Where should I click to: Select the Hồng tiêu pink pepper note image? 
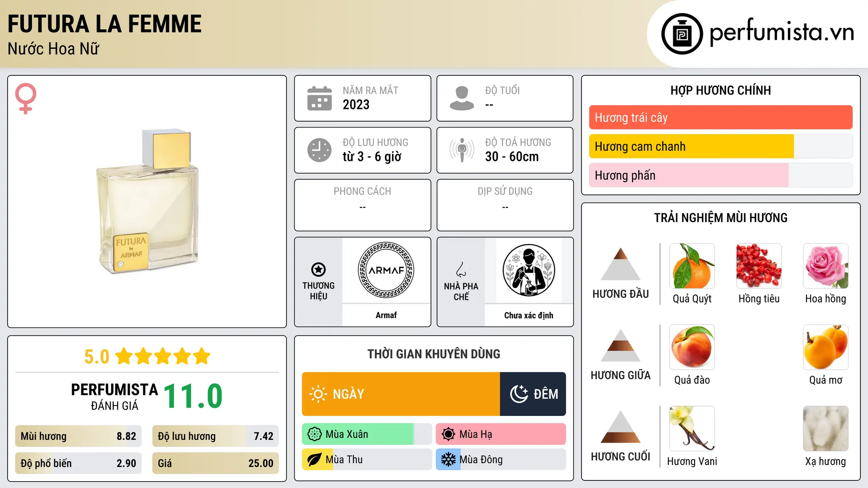pyautogui.click(x=759, y=266)
